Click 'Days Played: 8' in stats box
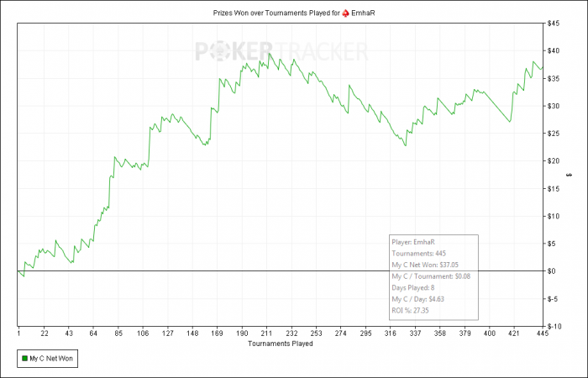This screenshot has height=378, width=588. [413, 287]
